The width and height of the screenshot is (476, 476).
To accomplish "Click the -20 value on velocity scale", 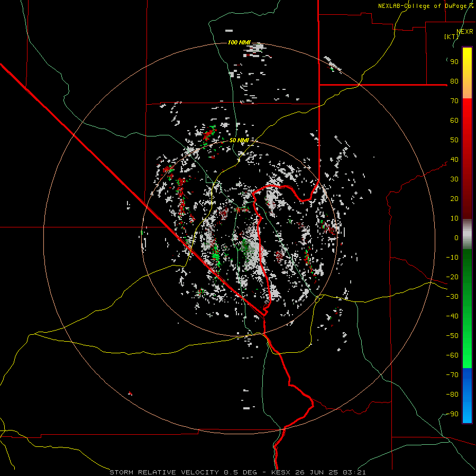I will coord(452,277).
